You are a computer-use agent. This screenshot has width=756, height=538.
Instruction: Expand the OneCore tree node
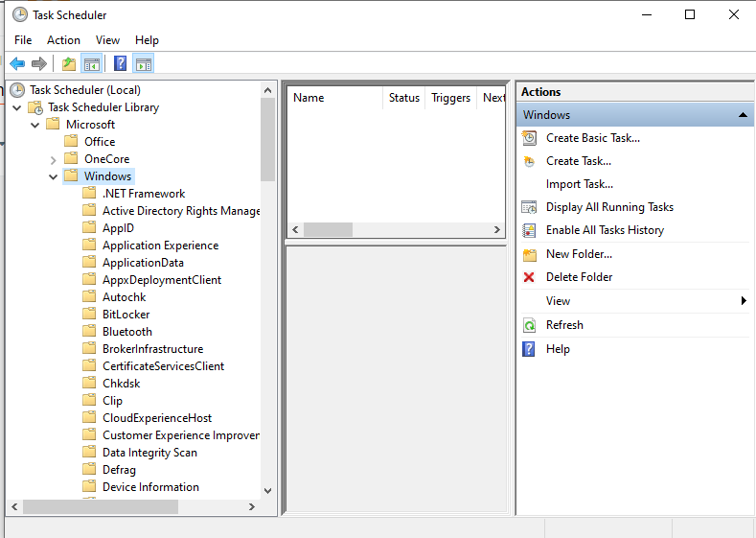click(54, 159)
